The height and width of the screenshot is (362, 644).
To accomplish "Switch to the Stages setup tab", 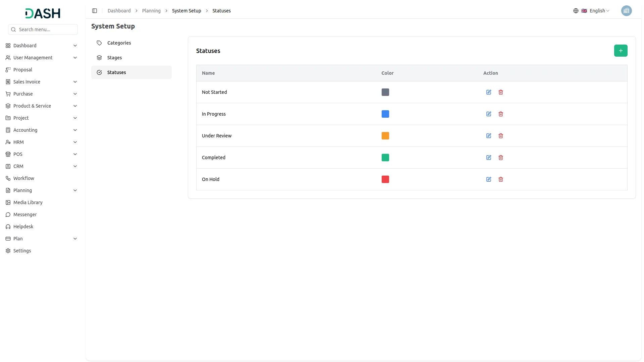I will [x=114, y=58].
